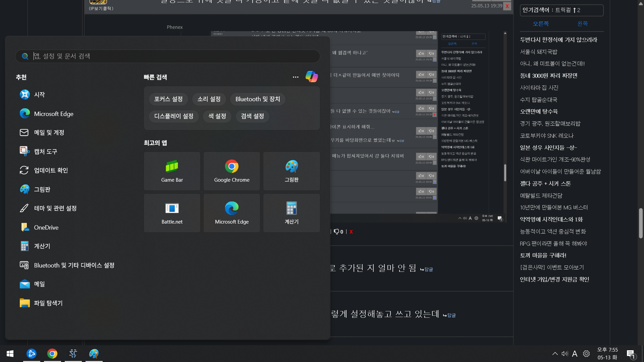Launch Game Bar from top apps

[172, 171]
